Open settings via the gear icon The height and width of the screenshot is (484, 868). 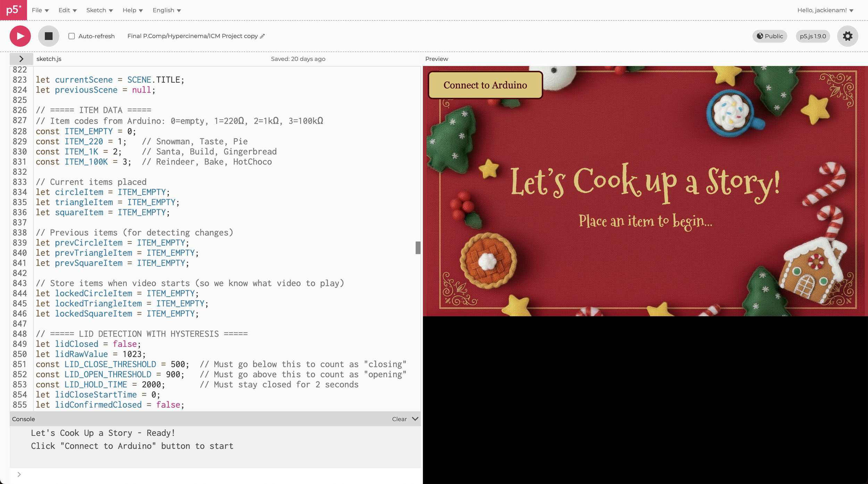[x=847, y=36]
